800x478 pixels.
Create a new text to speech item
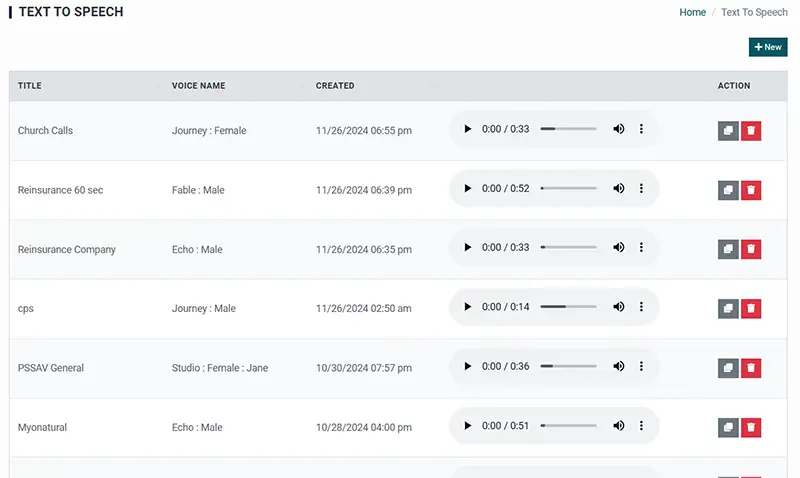coord(768,47)
